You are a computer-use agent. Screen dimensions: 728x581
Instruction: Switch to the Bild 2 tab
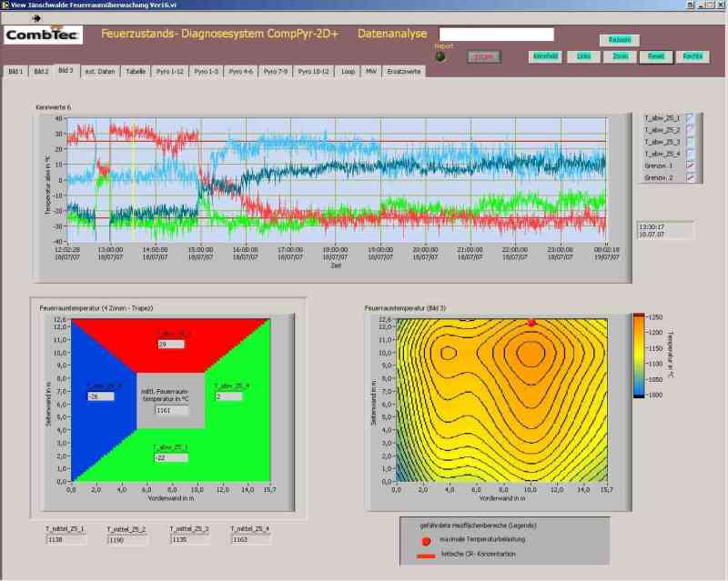41,72
